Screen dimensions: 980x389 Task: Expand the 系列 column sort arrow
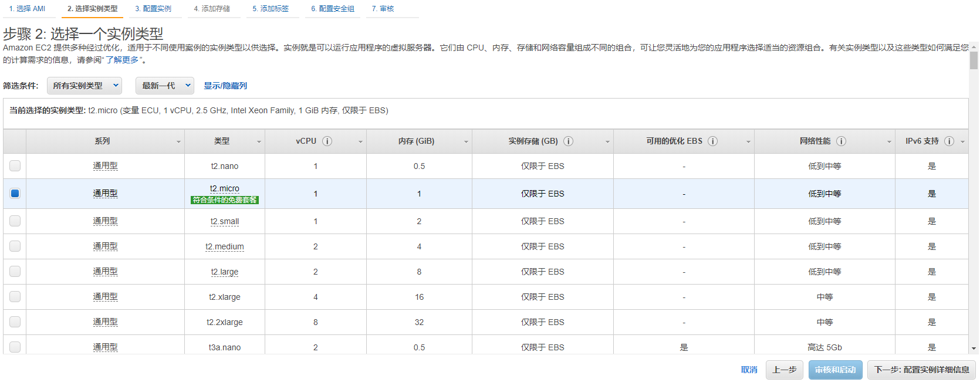178,142
